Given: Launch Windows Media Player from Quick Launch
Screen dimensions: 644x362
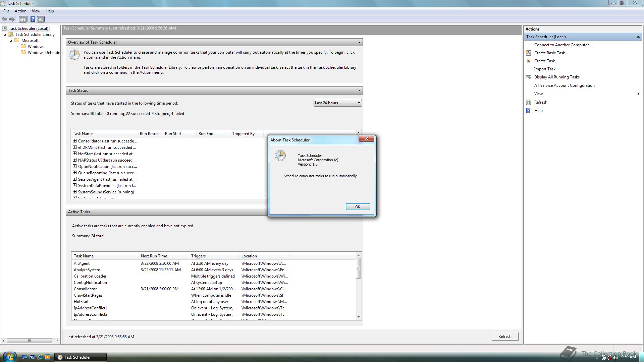Looking at the screenshot, I should (x=48, y=357).
